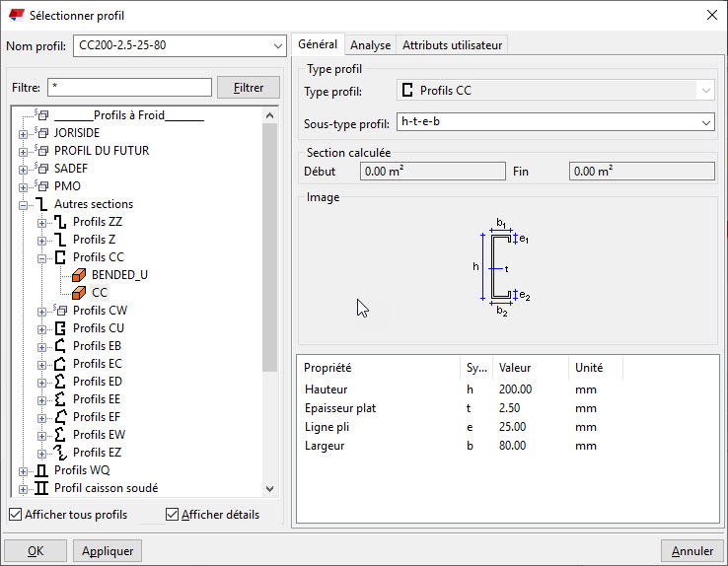Click the Profils EB section icon
This screenshot has height=566, width=728.
pyautogui.click(x=60, y=346)
